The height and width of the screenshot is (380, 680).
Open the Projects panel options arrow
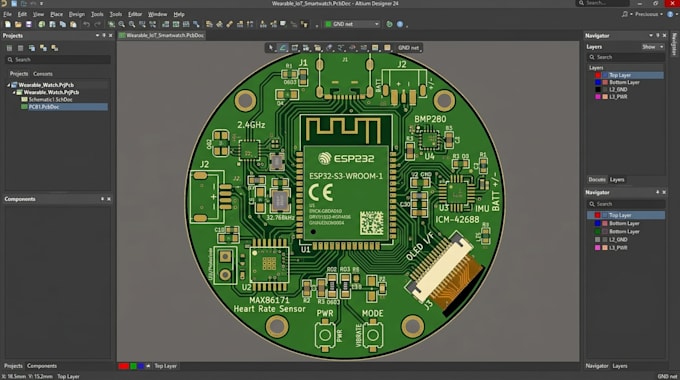(x=98, y=36)
